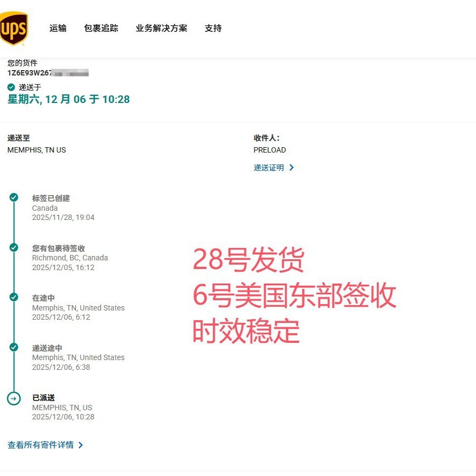The height and width of the screenshot is (476, 476).
Task: Click the chevron after 查看所有寄件详情
Action: pos(80,445)
